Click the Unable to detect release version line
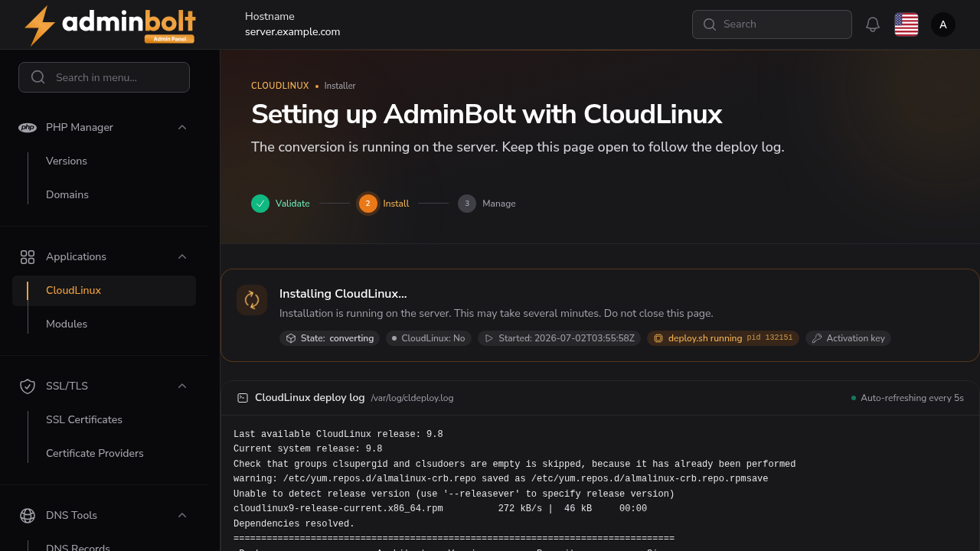The height and width of the screenshot is (551, 980). pos(454,494)
